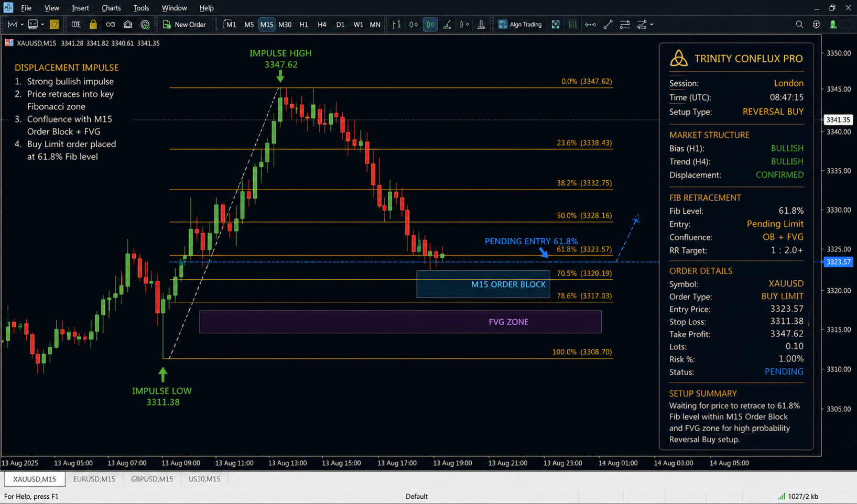Click the New Order button
This screenshot has height=504, width=857.
(x=185, y=25)
